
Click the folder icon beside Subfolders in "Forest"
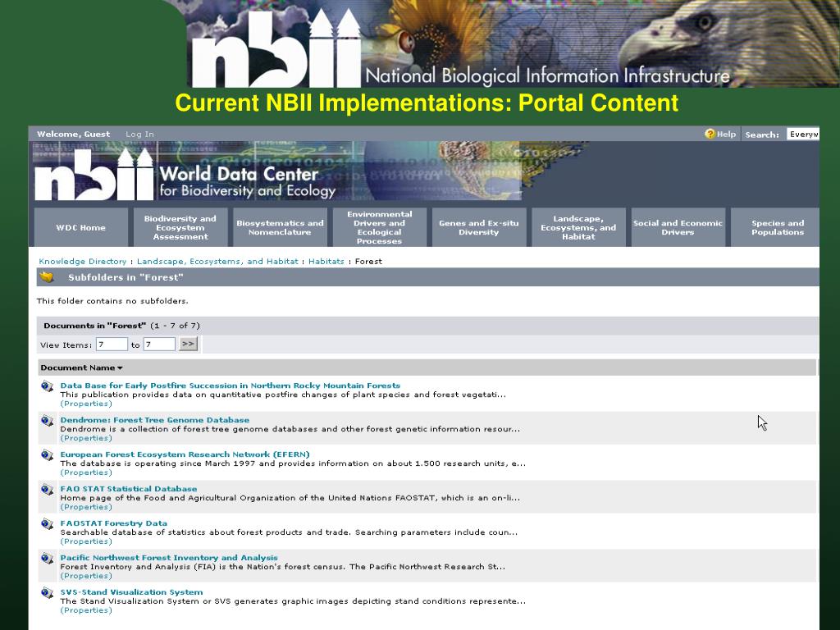47,277
